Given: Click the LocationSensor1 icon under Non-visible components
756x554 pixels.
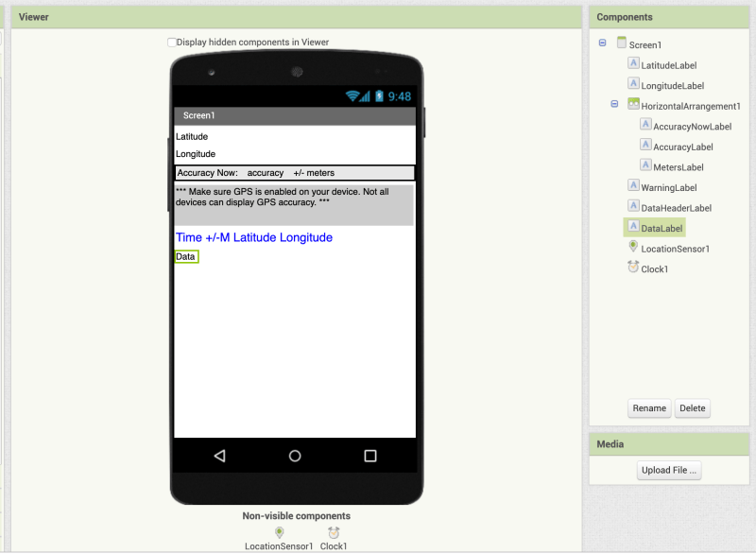Looking at the screenshot, I should pos(279,532).
